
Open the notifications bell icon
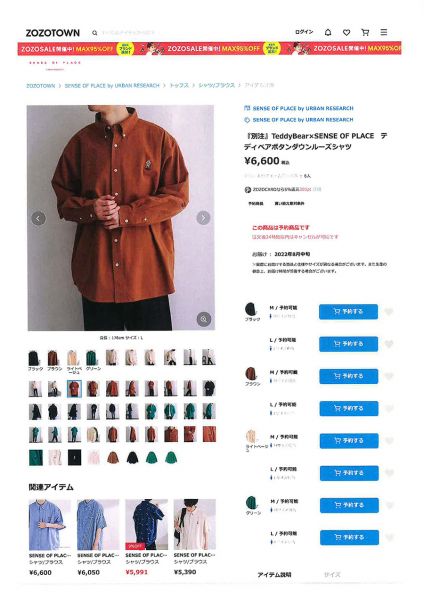[x=328, y=33]
